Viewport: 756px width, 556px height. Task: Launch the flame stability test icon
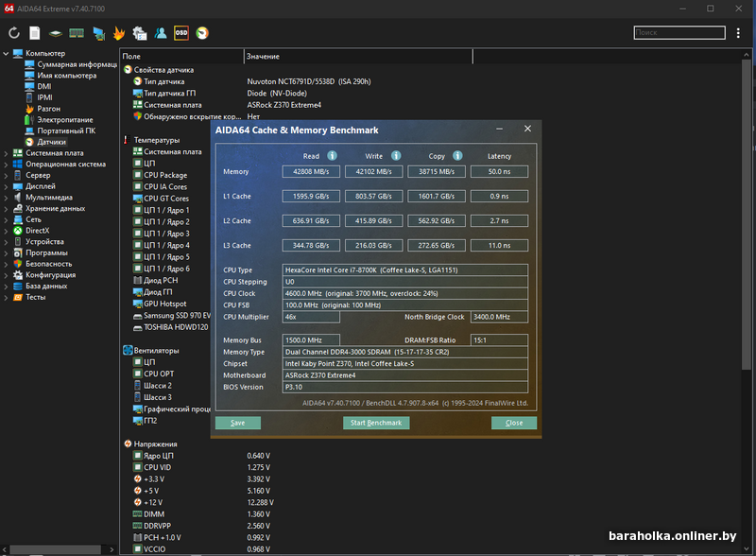pyautogui.click(x=119, y=33)
